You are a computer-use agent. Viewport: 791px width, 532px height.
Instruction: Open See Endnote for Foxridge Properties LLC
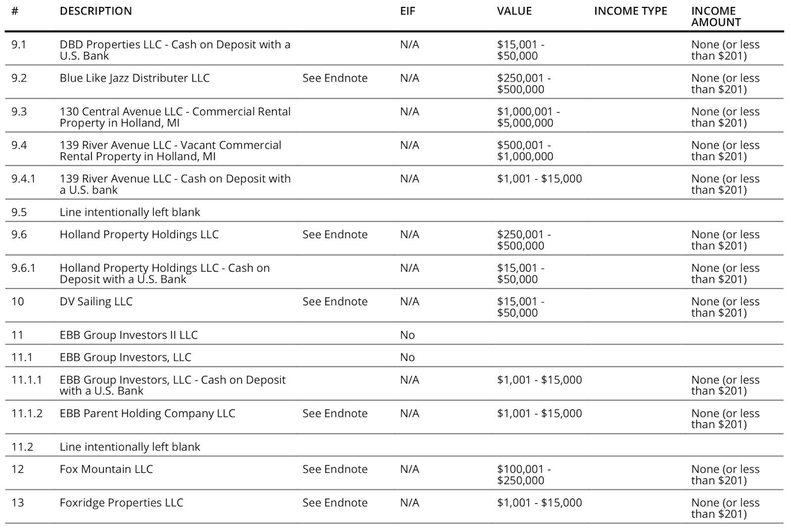pyautogui.click(x=335, y=503)
